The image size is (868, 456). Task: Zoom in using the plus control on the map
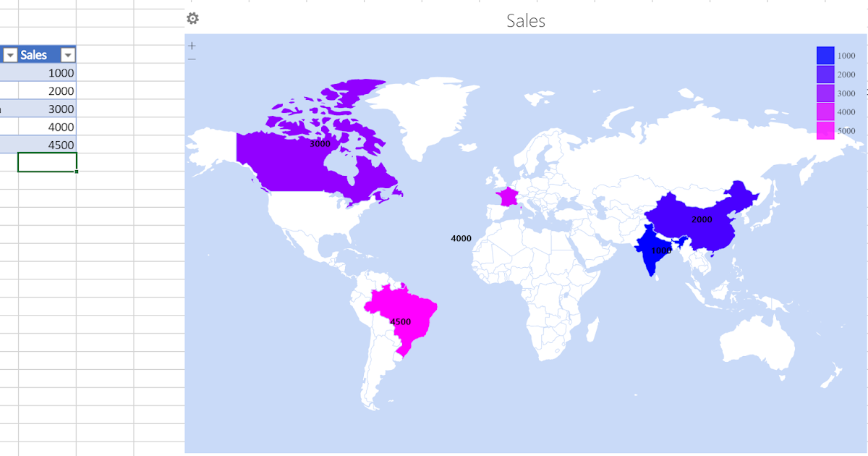[192, 45]
